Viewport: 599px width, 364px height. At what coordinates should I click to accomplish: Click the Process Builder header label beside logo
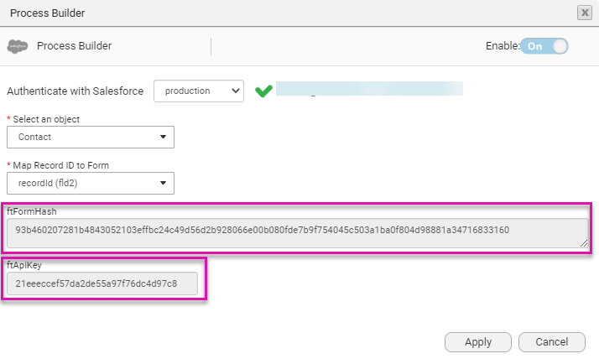tap(74, 46)
